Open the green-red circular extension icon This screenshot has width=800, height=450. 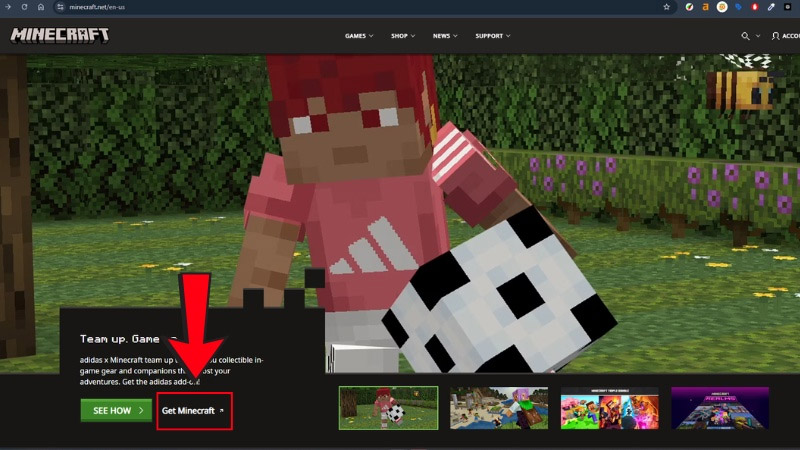[689, 7]
